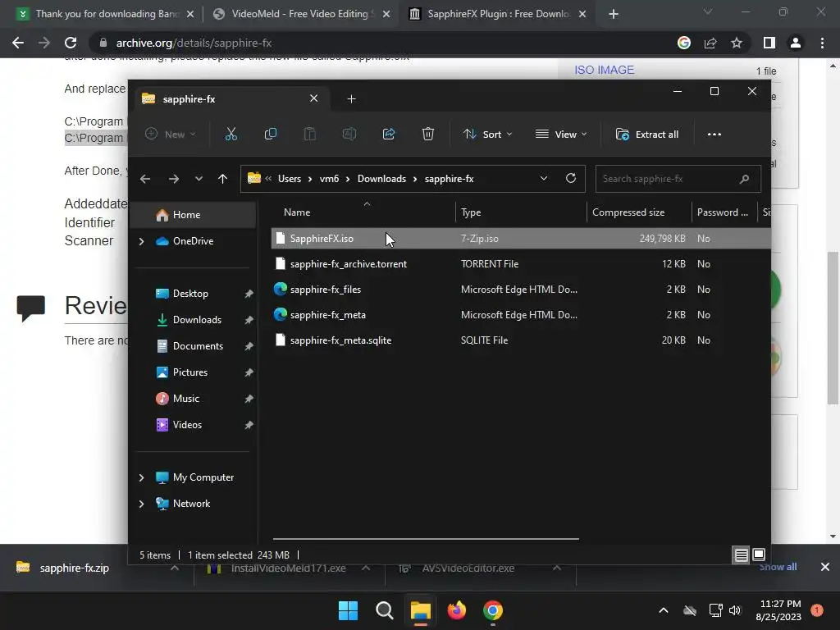Viewport: 840px width, 630px height.
Task: Click the Share icon in Explorer toolbar
Action: 388,134
